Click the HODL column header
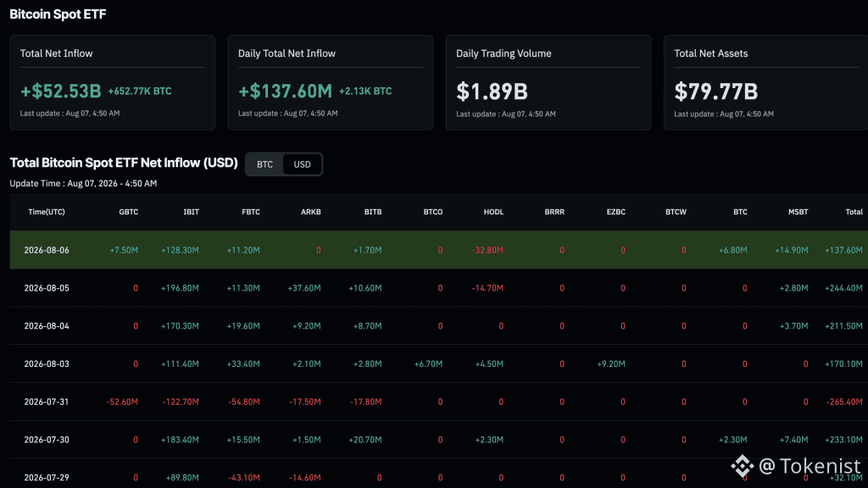Viewport: 868px width, 488px height. coord(493,212)
